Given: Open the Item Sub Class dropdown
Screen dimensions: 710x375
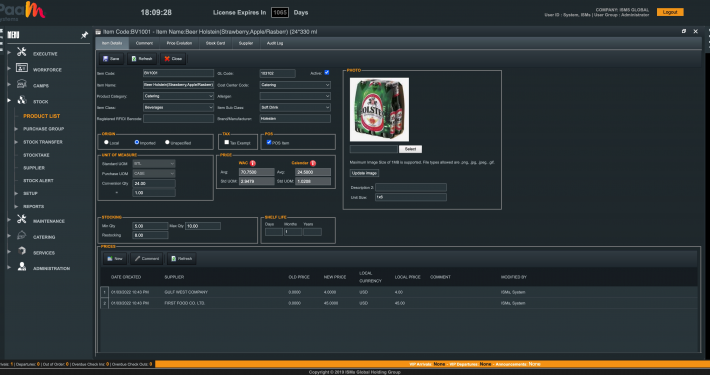Looking at the screenshot, I should click(295, 107).
